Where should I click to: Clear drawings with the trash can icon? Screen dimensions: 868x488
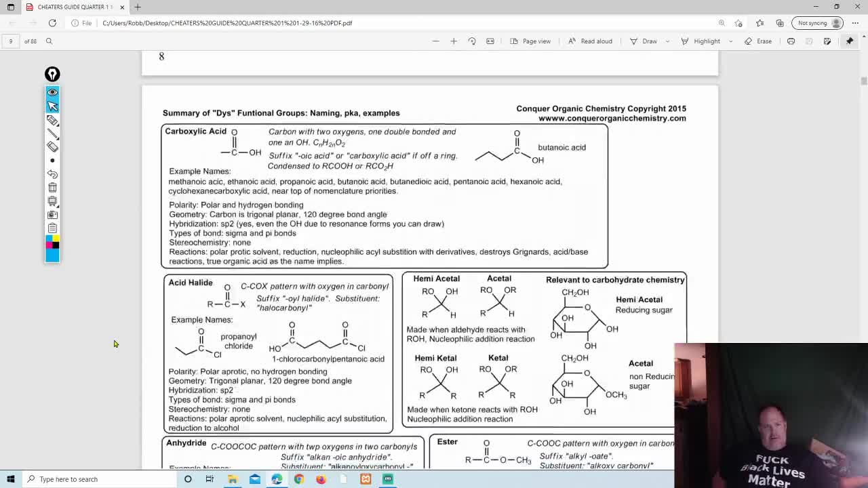pos(52,188)
